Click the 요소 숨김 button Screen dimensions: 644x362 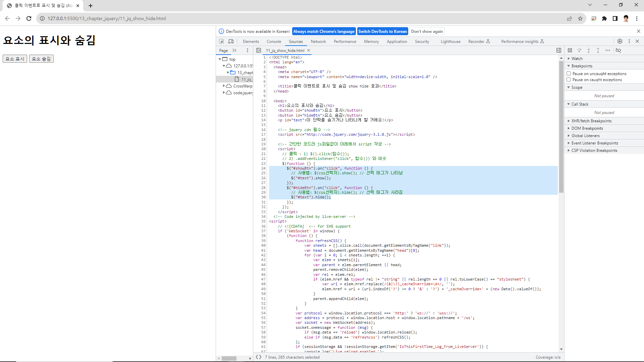41,59
